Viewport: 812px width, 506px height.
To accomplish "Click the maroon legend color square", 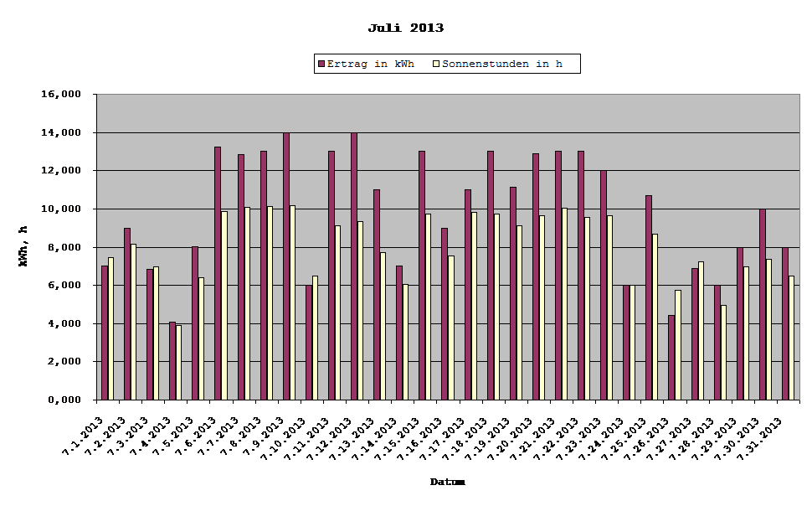I will 321,63.
